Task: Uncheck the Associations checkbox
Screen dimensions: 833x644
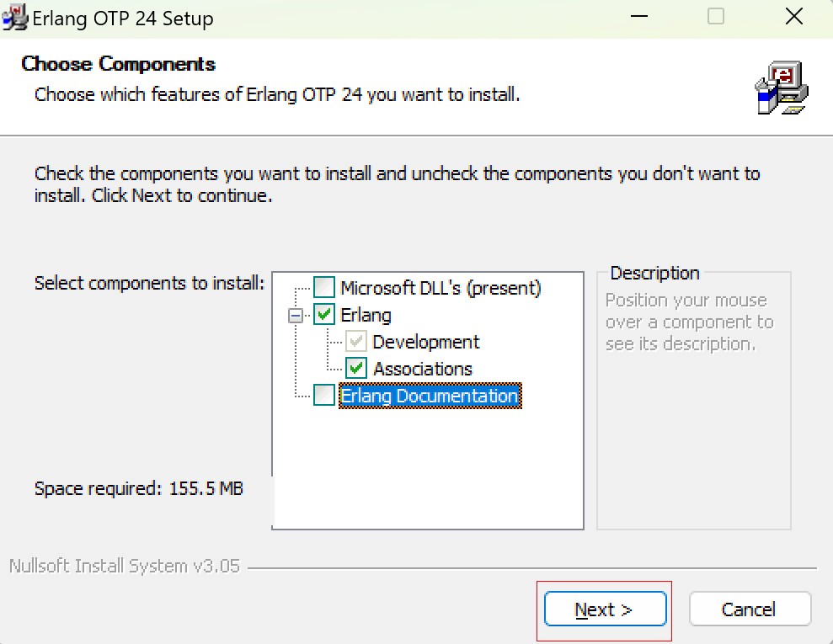Action: pos(356,368)
